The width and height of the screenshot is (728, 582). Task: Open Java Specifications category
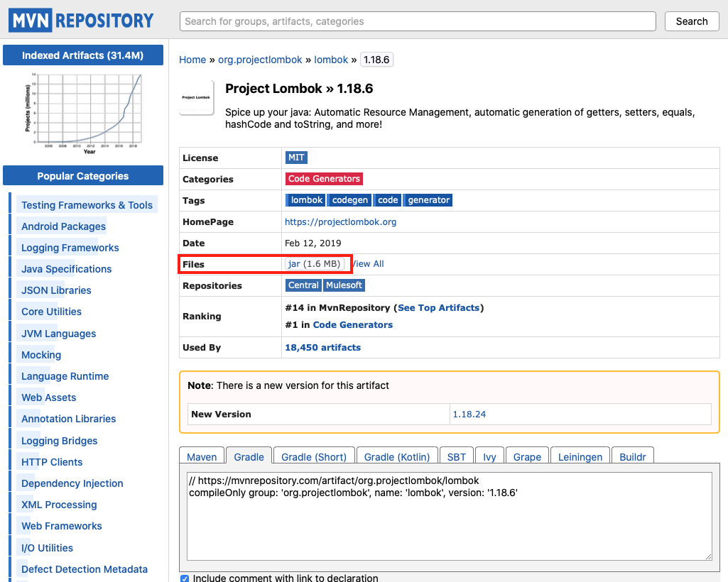coord(66,269)
